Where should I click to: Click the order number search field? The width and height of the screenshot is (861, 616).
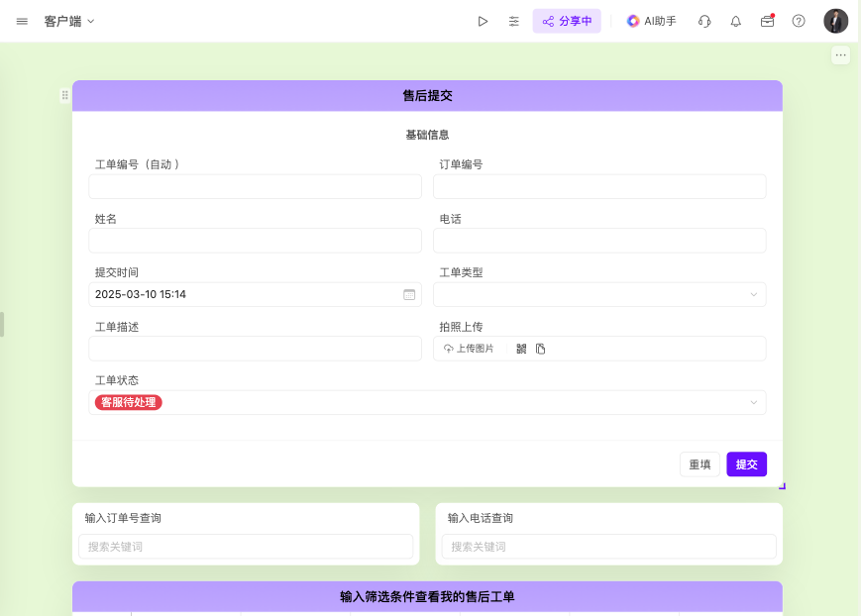click(x=246, y=547)
